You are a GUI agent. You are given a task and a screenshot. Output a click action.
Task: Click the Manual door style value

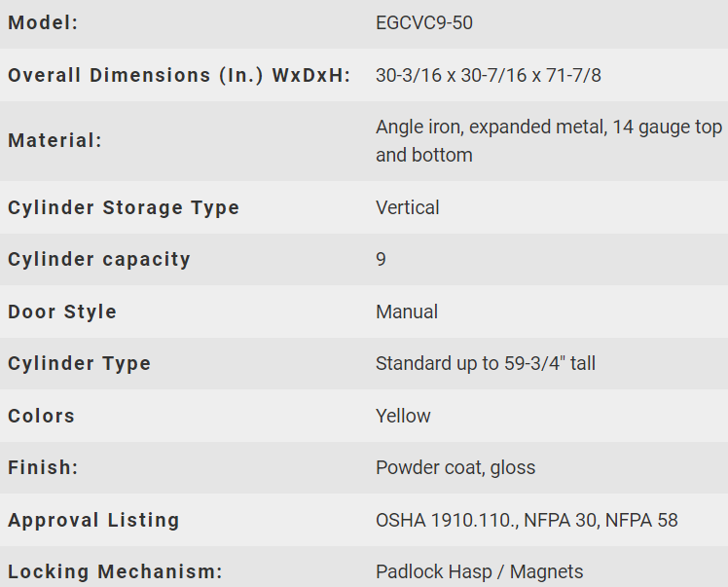[406, 312]
